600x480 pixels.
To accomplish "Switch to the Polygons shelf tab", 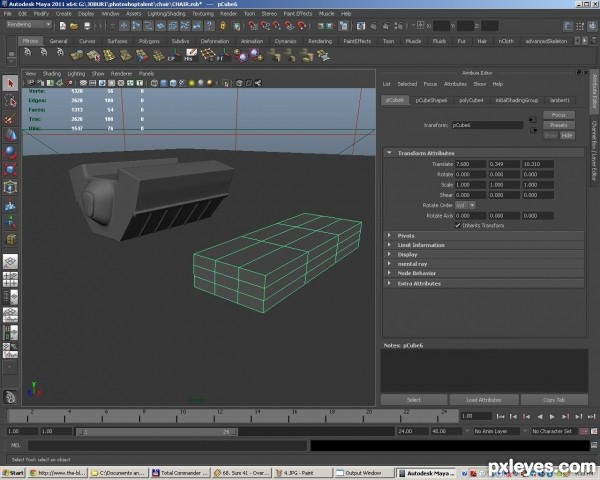I will [x=149, y=41].
